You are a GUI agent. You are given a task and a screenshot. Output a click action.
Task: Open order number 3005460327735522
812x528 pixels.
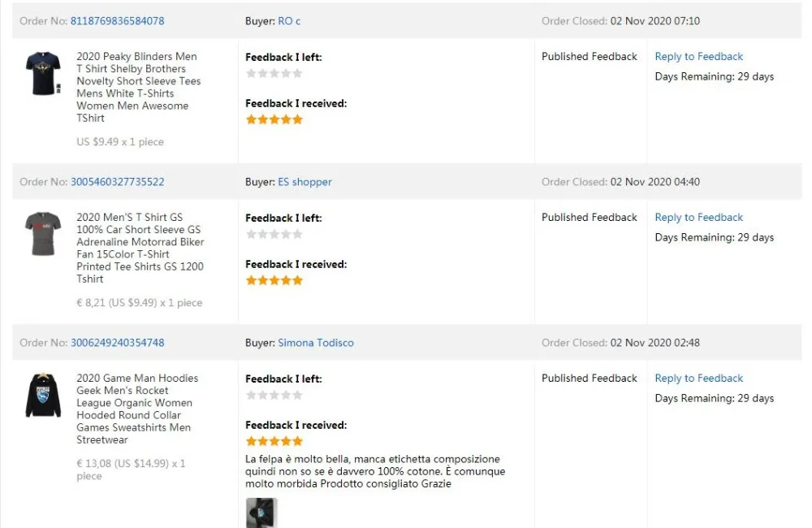(x=117, y=182)
